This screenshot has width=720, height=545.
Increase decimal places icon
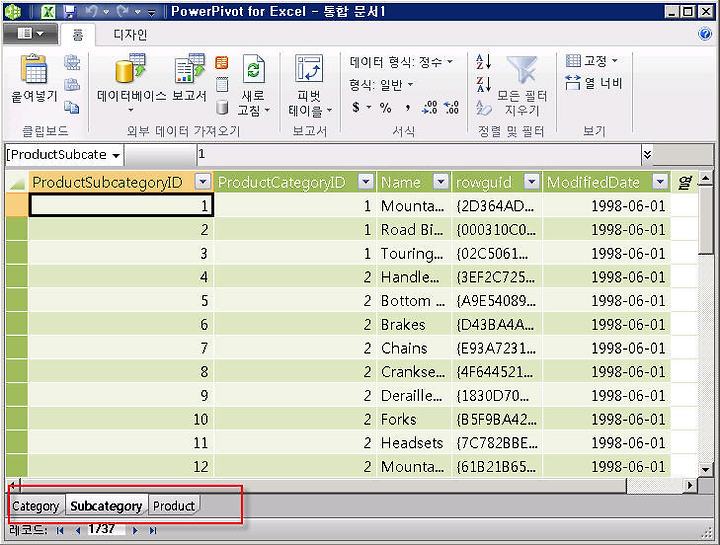point(430,107)
